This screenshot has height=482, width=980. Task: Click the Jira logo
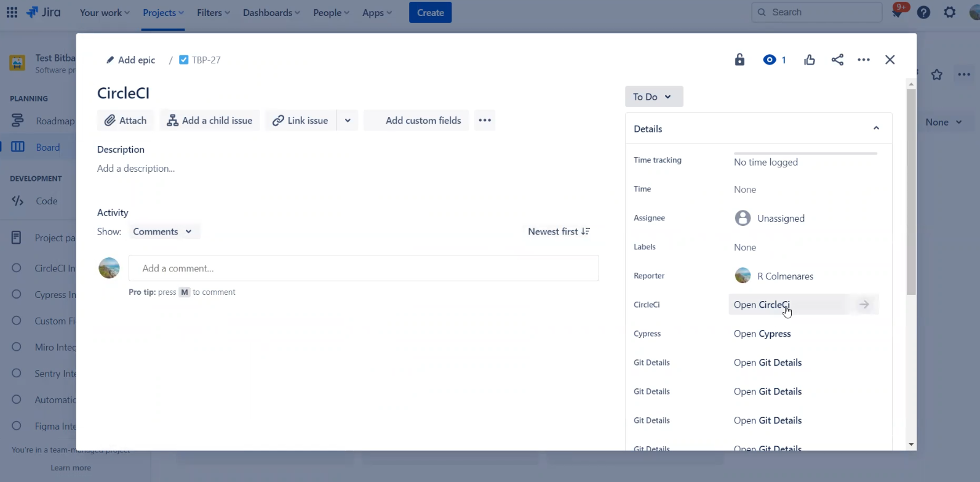point(44,12)
